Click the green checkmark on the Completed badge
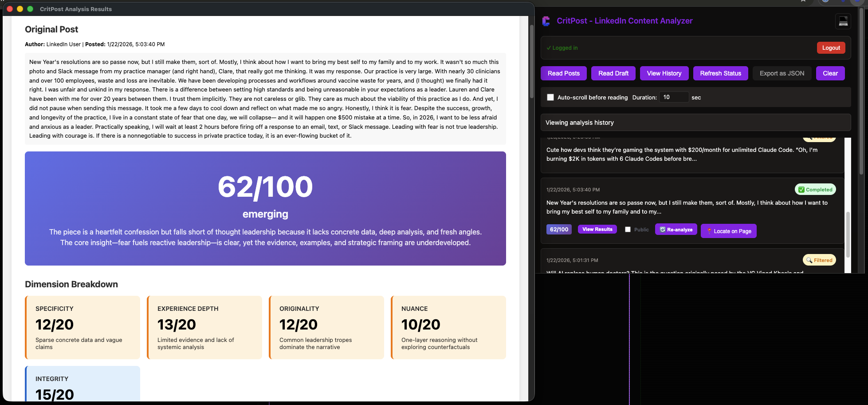The width and height of the screenshot is (868, 405). point(801,189)
